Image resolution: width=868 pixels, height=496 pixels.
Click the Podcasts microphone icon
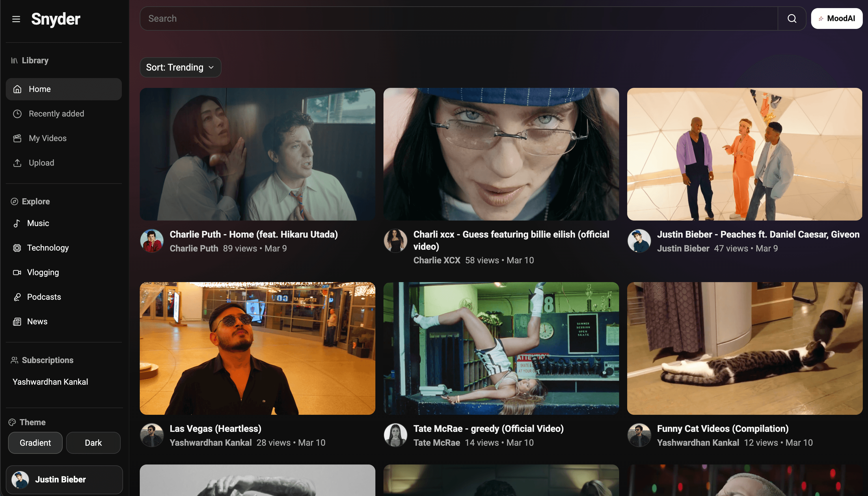pyautogui.click(x=17, y=297)
